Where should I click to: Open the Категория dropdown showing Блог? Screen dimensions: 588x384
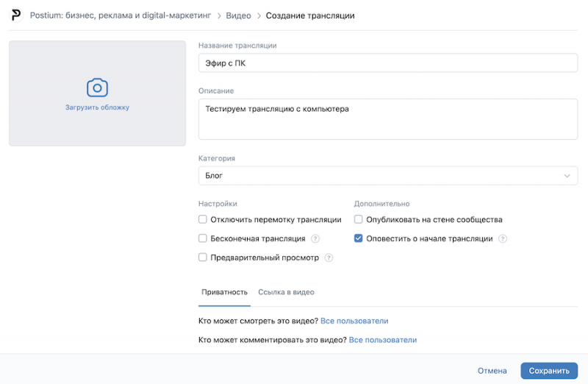point(387,176)
